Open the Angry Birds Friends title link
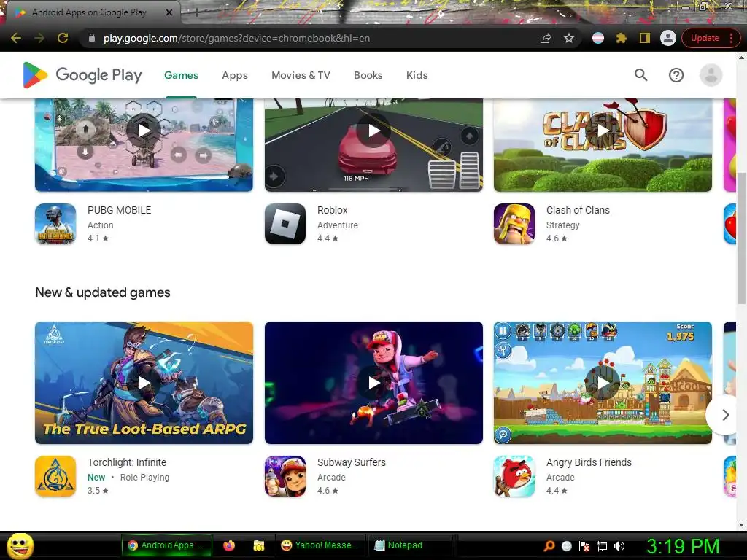 coord(589,462)
